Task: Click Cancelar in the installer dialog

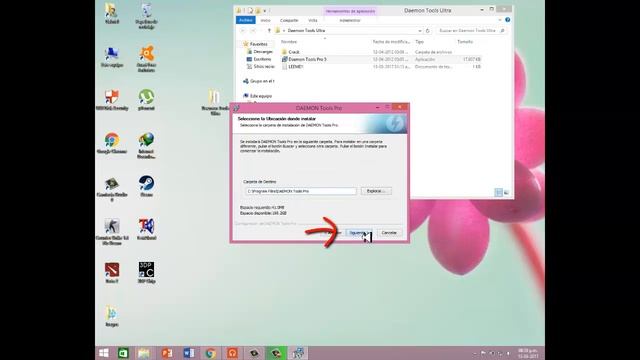Action: point(389,233)
